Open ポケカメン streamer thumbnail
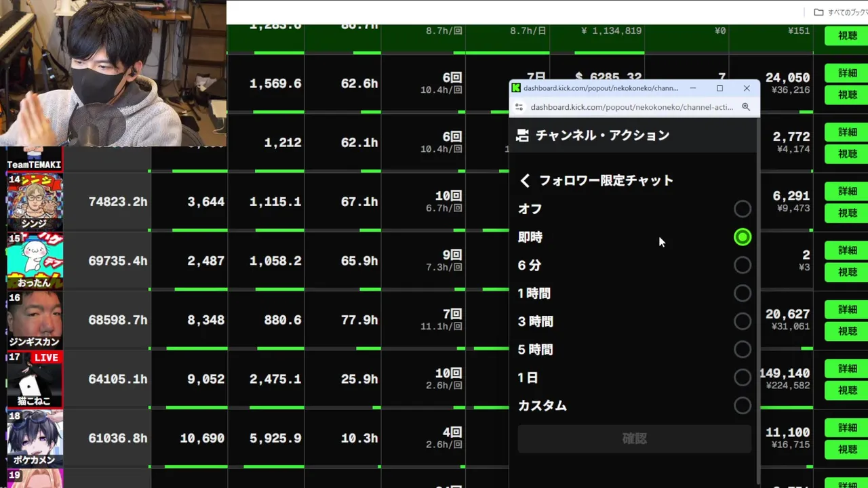This screenshot has height=488, width=868. click(x=35, y=439)
